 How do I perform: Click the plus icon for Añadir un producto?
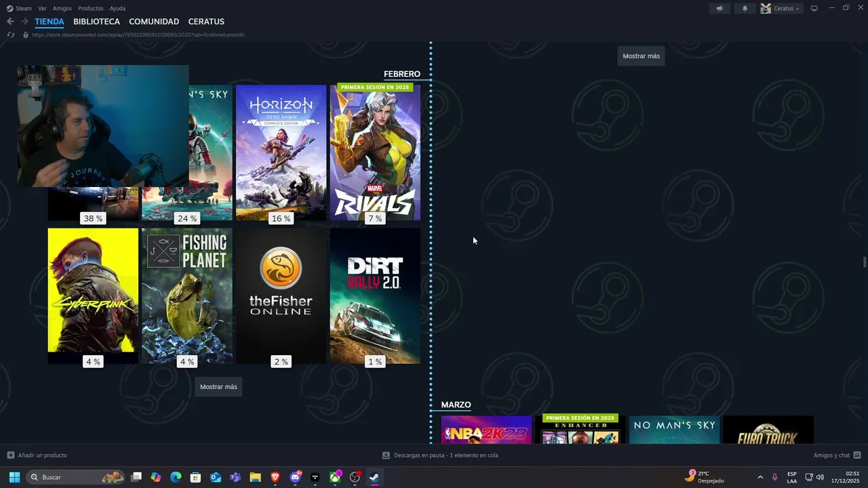[10, 455]
